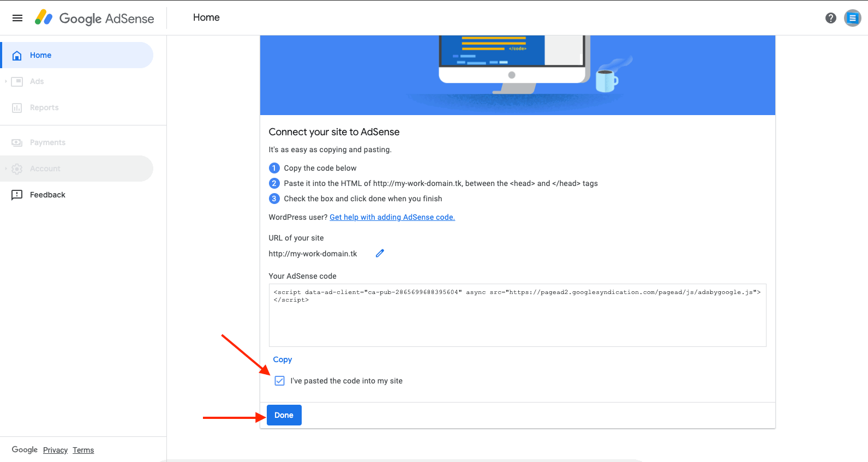The height and width of the screenshot is (462, 868).
Task: Open 'Get help with adding AdSense code' link
Action: [x=392, y=217]
